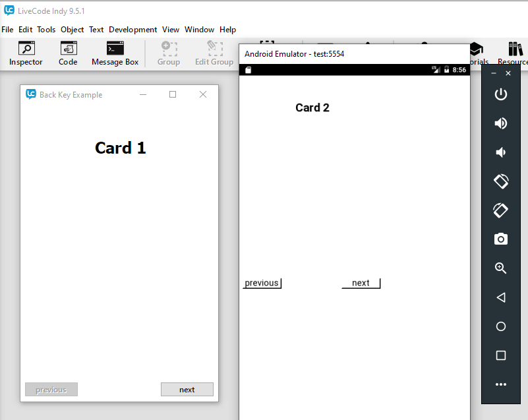Open the Development menu
This screenshot has width=528, height=420.
(132, 30)
